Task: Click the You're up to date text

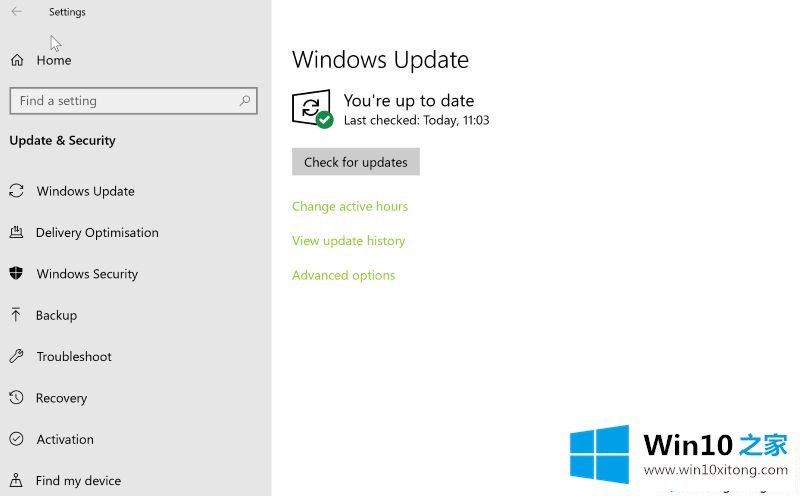Action: (x=409, y=101)
